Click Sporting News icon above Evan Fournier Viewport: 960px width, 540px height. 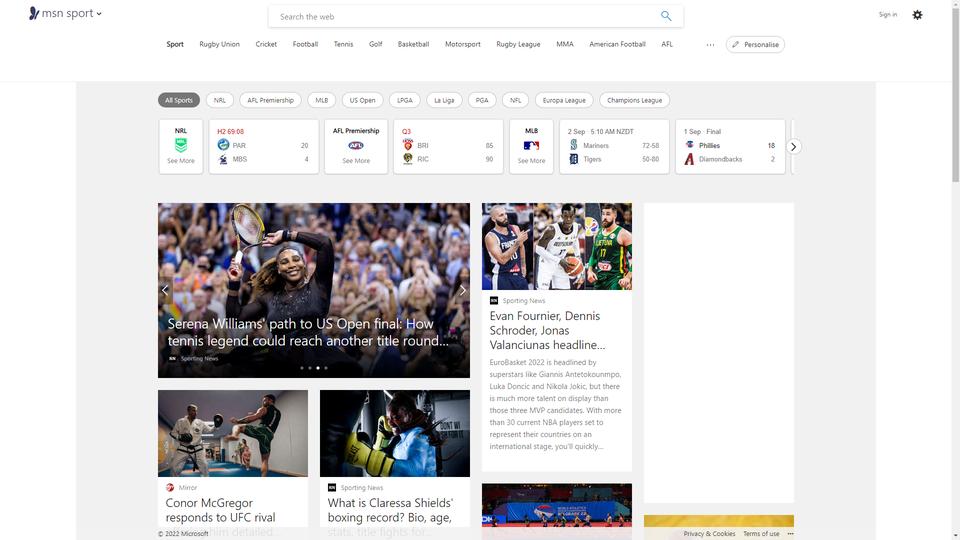494,301
